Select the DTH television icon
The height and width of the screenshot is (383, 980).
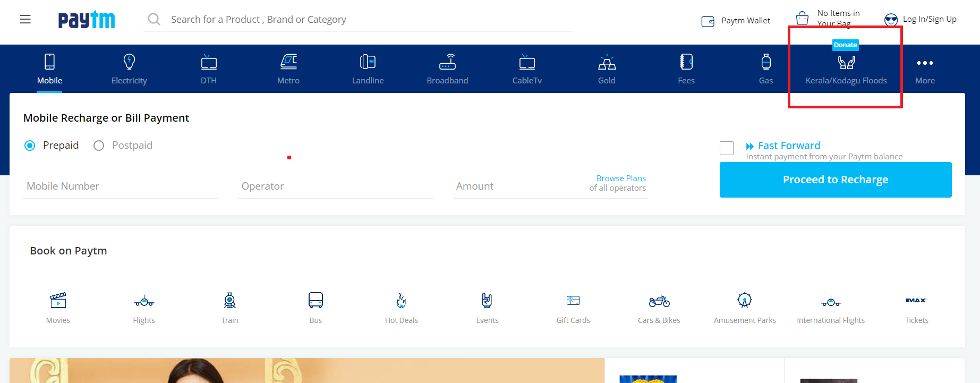click(209, 62)
